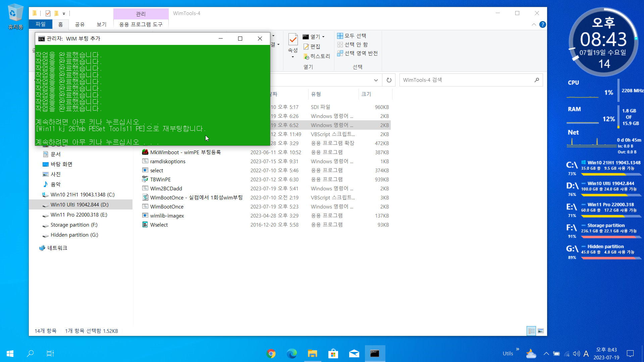The width and height of the screenshot is (644, 362).
Task: Open the 응용 프로그램 도구 tab
Action: [x=141, y=24]
